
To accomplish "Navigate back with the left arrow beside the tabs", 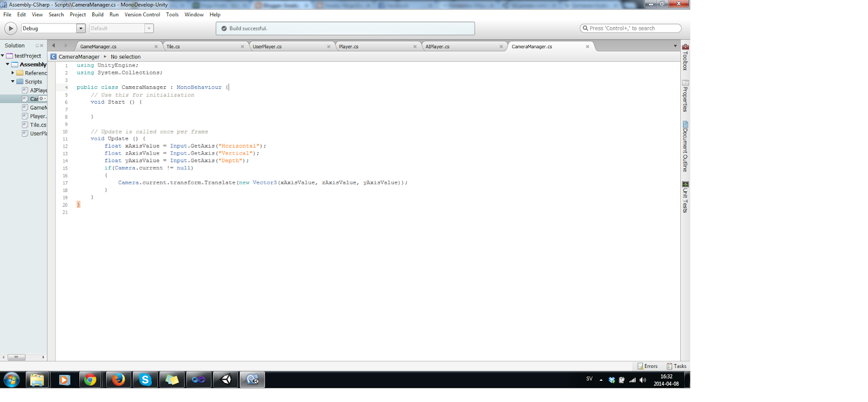I will (x=53, y=46).
